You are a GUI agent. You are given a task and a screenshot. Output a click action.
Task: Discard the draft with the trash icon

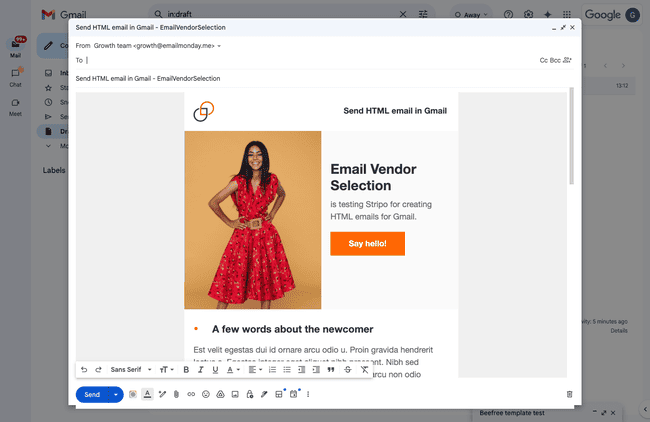click(x=570, y=394)
